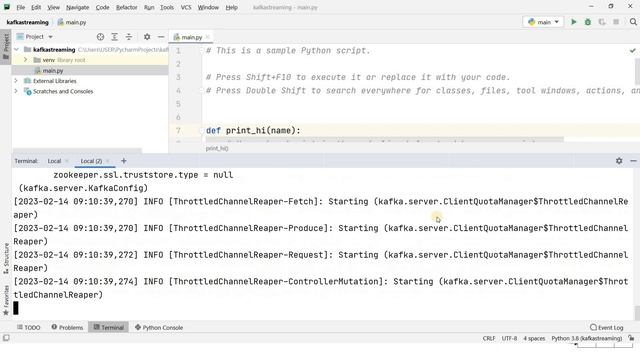This screenshot has height=360, width=640.
Task: Open the Window menu
Action: pyautogui.click(x=208, y=7)
